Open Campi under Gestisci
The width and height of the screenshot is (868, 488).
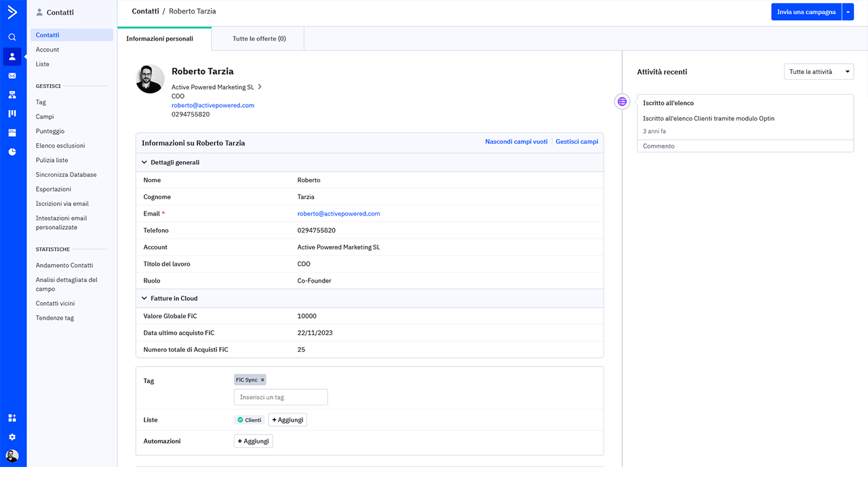click(x=45, y=117)
